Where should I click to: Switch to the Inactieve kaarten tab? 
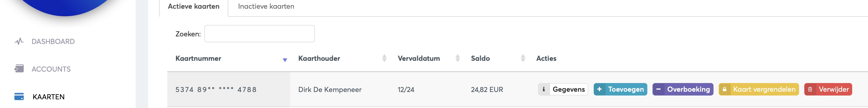point(266,6)
